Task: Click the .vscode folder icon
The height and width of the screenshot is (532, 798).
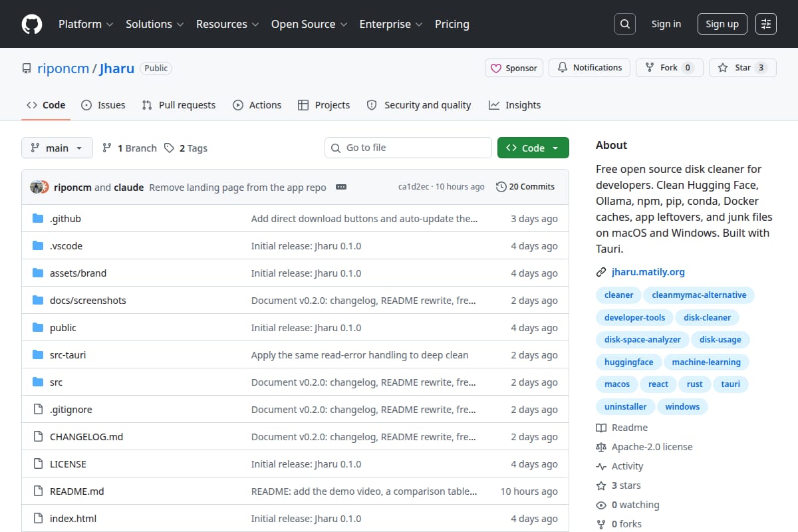Action: coord(38,246)
